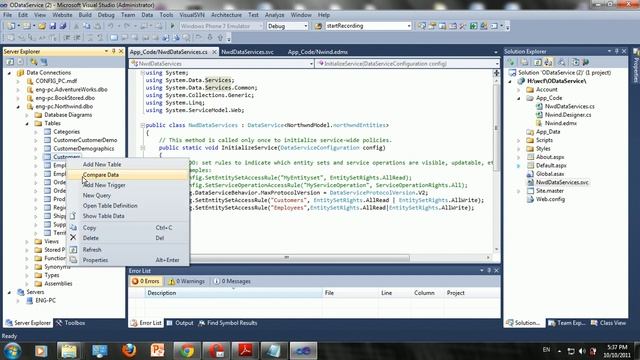The width and height of the screenshot is (640, 360).
Task: Open the Architecture menu
Action: click(x=226, y=15)
